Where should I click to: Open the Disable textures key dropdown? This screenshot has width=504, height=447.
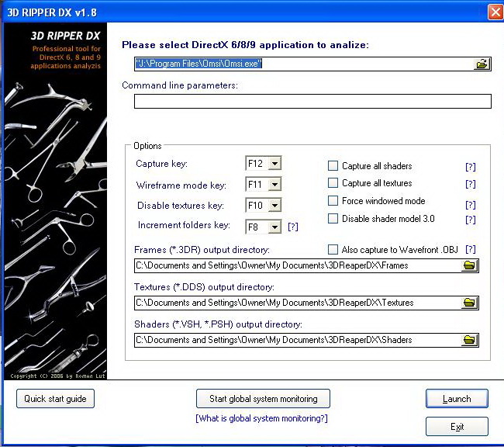pos(274,206)
